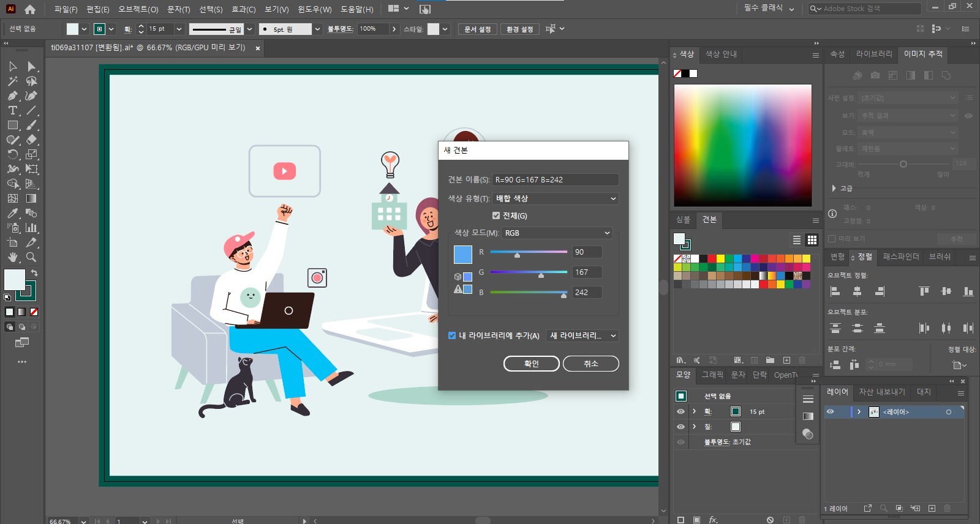This screenshot has width=980, height=524.
Task: Select the Magic Wand tool
Action: 12,81
